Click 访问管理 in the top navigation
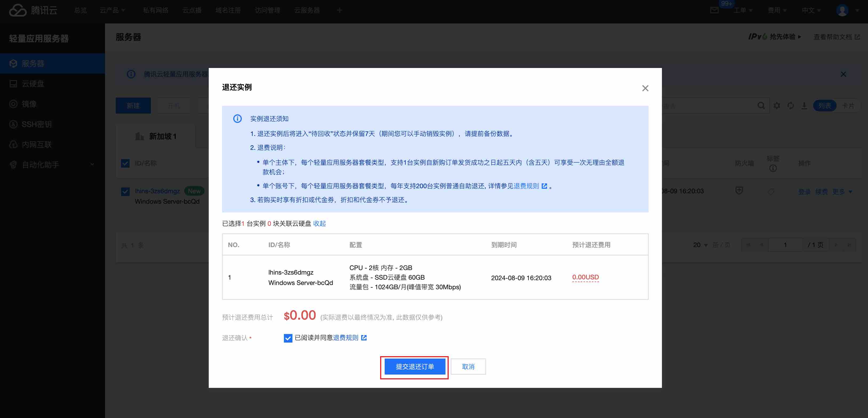The width and height of the screenshot is (868, 418). 267,10
